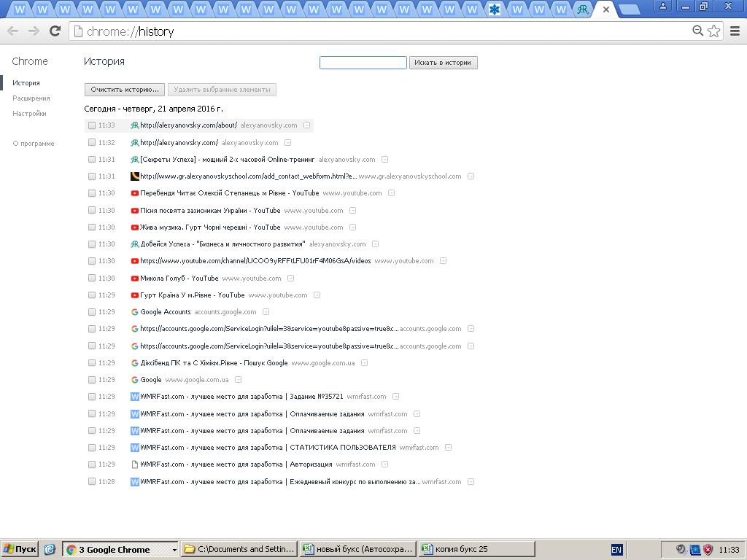Image resolution: width=747 pixels, height=560 pixels.
Task: Open dropdown arrow for alexyanovsky.com/about/ entry
Action: [307, 125]
